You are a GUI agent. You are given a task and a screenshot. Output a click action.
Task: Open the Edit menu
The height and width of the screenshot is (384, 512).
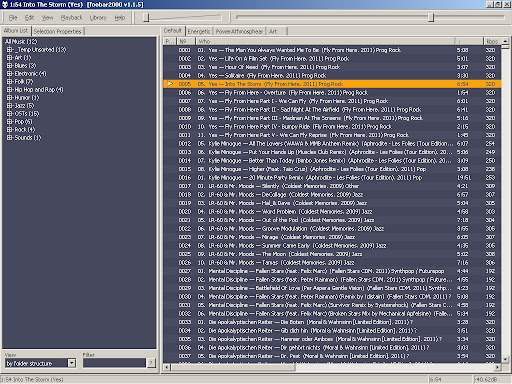(x=29, y=18)
